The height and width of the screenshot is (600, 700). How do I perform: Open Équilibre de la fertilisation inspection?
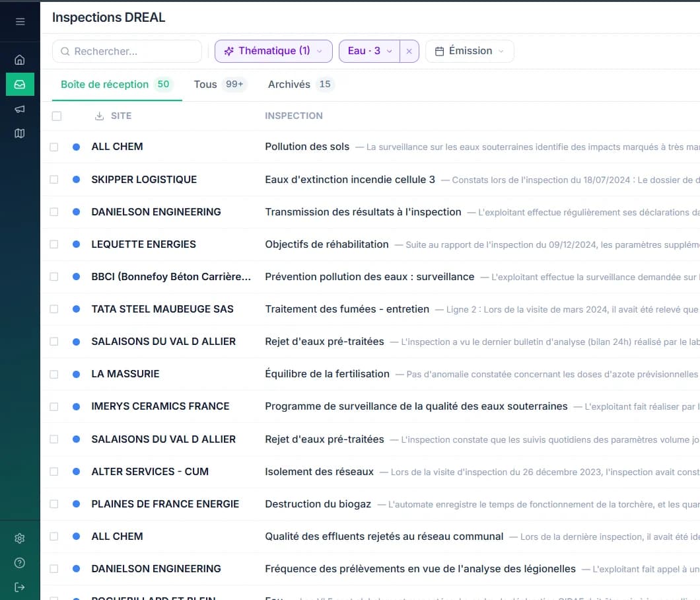coord(328,373)
